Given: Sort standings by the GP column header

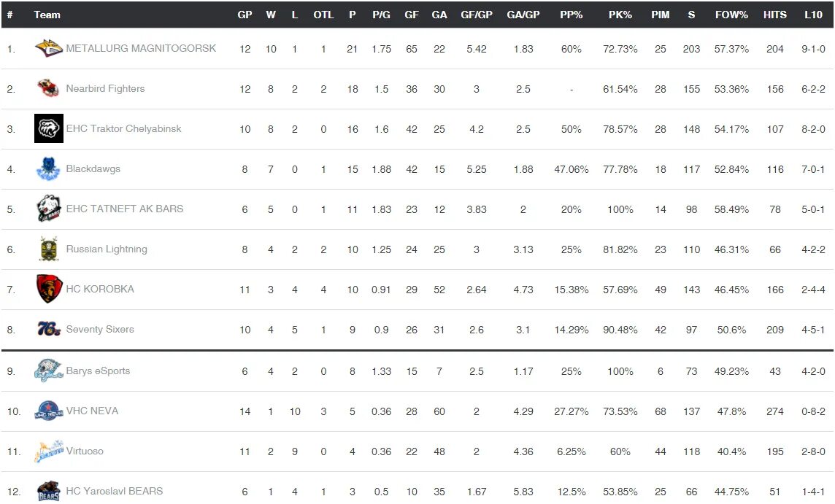Looking at the screenshot, I should pos(245,15).
